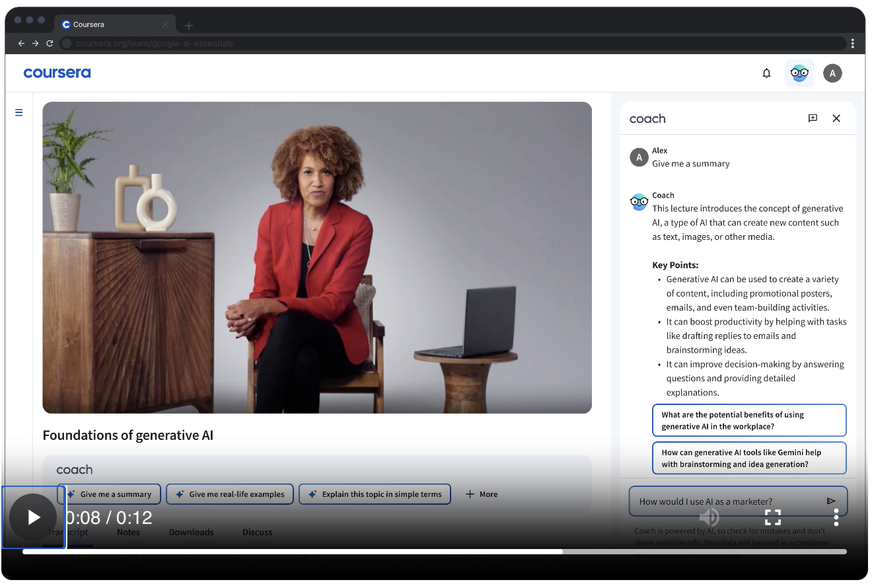Go to the Discuss tab
The height and width of the screenshot is (588, 872).
click(257, 533)
